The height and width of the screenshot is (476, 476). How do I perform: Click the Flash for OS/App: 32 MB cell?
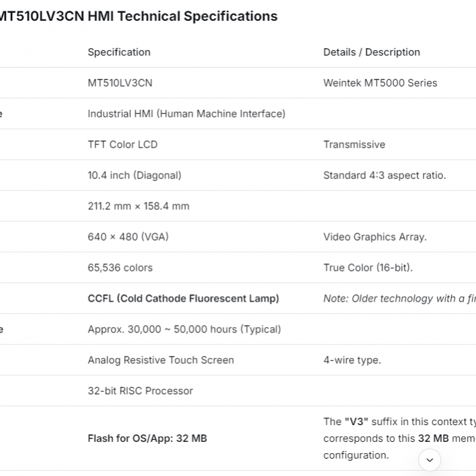click(x=147, y=438)
